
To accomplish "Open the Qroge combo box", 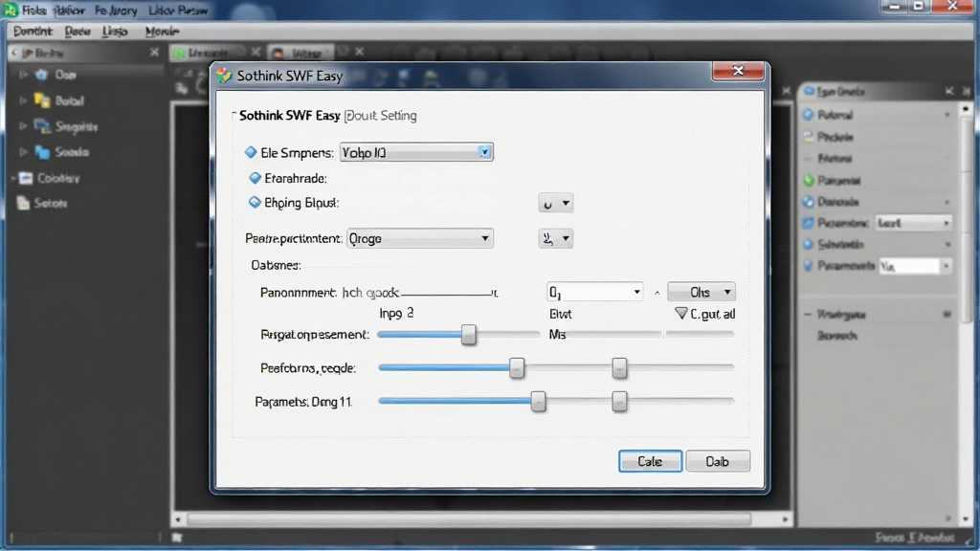I will click(420, 238).
